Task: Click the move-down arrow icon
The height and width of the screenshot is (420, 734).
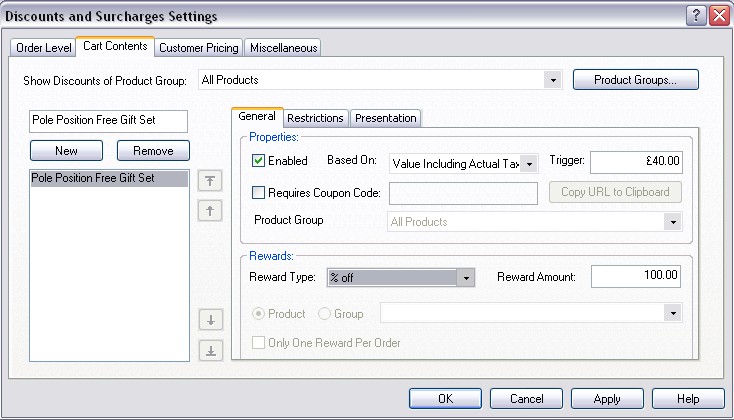Action: (211, 320)
